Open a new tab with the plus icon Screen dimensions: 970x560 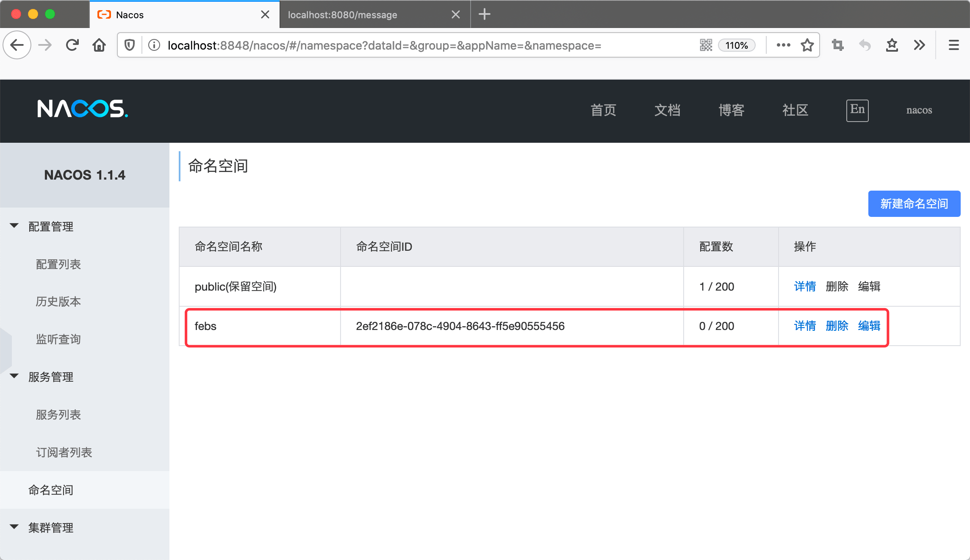pos(485,14)
